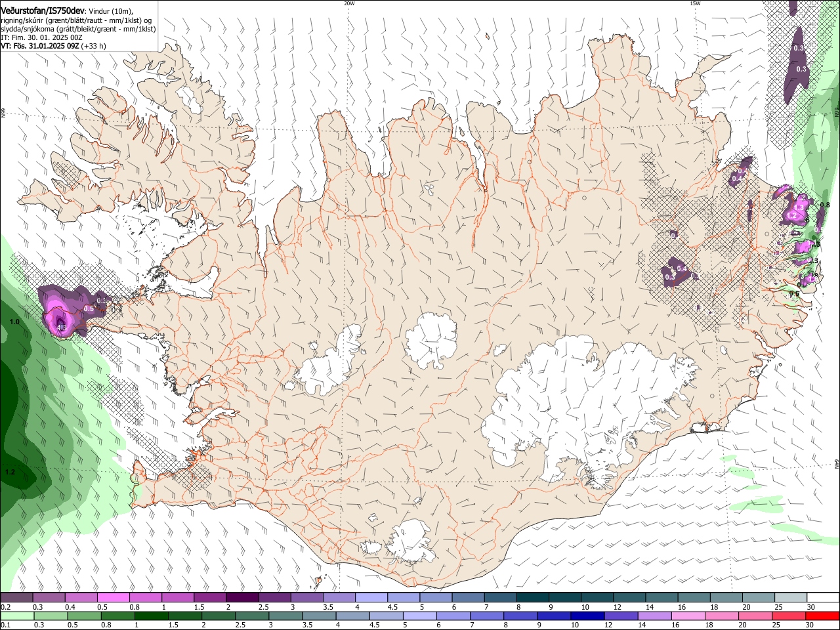
Task: Click the upper legend swatch starting at 0.3
Action: 49,598
